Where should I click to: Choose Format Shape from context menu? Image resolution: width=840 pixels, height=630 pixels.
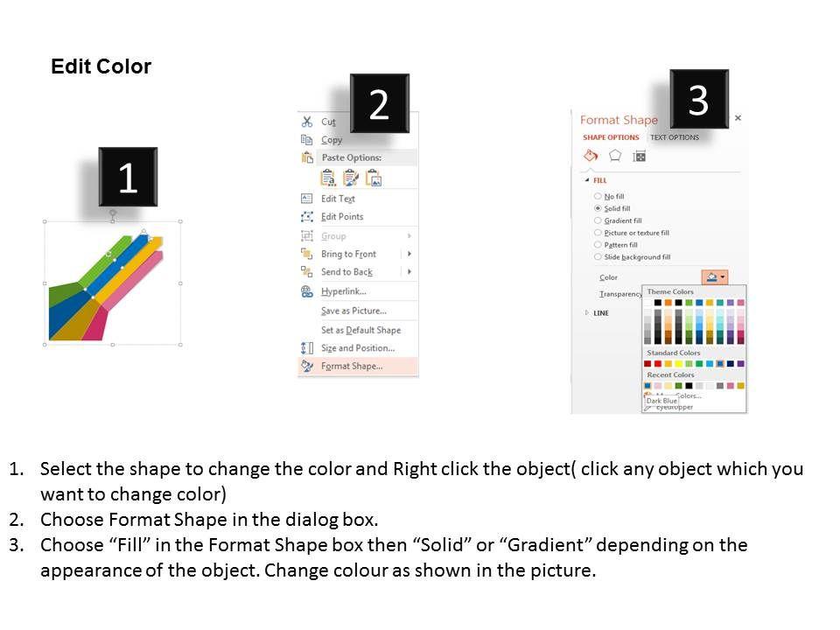[352, 366]
